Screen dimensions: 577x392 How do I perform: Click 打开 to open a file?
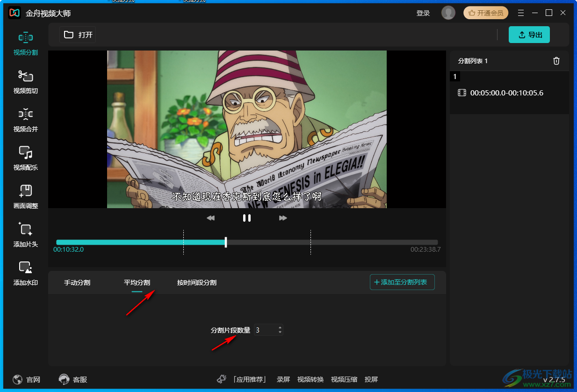click(78, 35)
